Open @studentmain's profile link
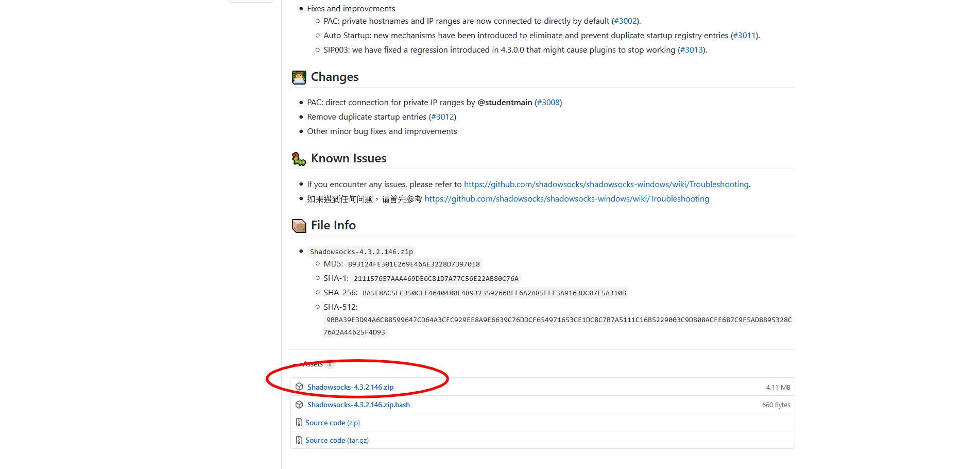Viewport: 980px width, 469px height. [x=505, y=102]
